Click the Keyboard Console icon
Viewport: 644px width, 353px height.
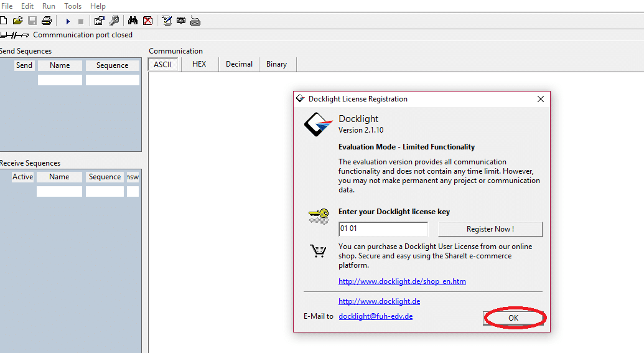(x=195, y=21)
